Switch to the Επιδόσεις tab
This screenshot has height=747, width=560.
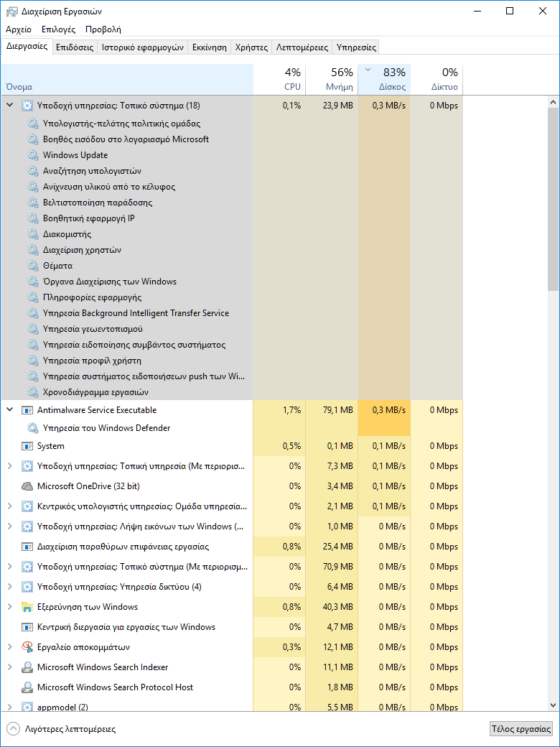75,47
